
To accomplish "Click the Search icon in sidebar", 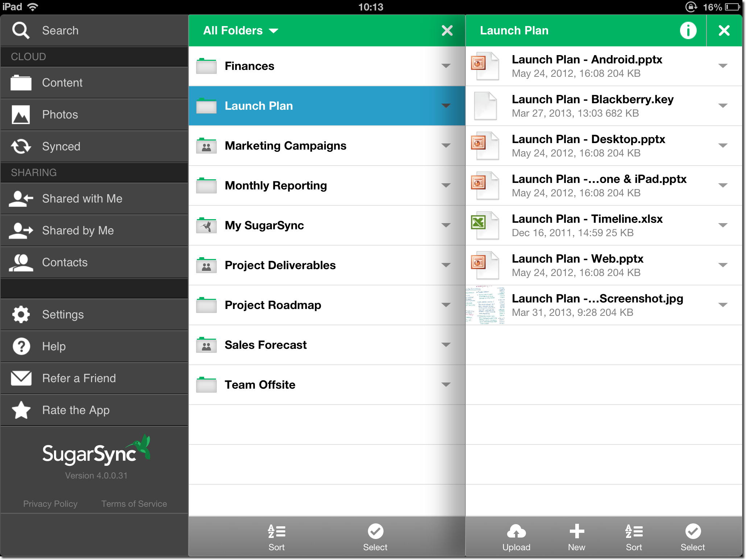I will click(21, 30).
